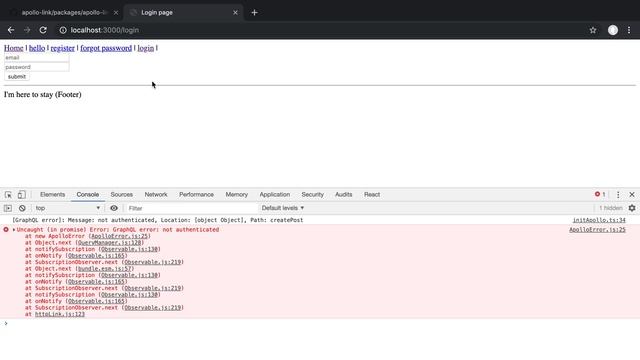Open httpLink.js:123 source link
This screenshot has width=640, height=360.
click(x=60, y=314)
